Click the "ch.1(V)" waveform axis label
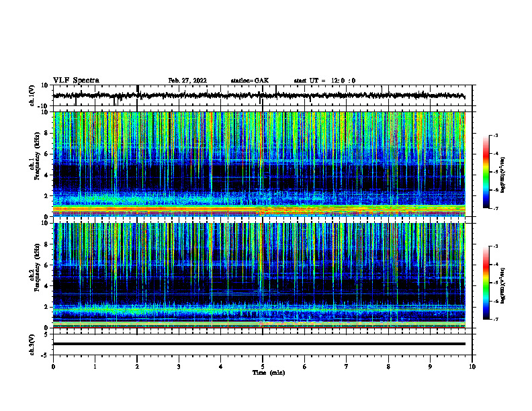This screenshot has height=411, width=532. (32, 95)
